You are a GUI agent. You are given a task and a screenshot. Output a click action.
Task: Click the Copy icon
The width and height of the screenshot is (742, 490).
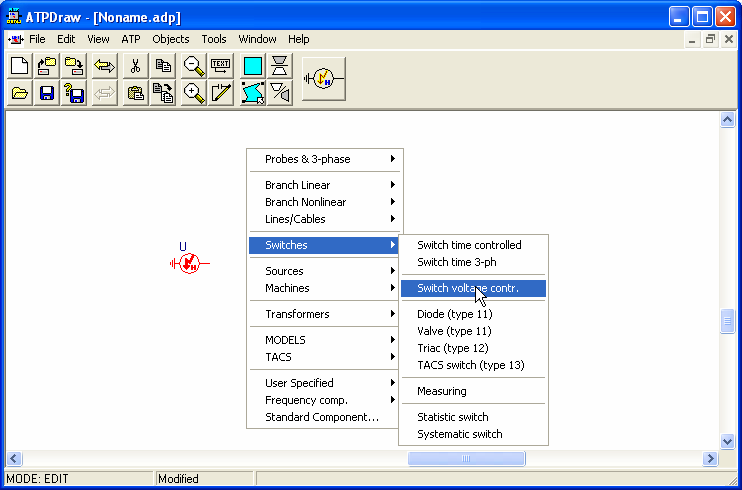(x=163, y=65)
